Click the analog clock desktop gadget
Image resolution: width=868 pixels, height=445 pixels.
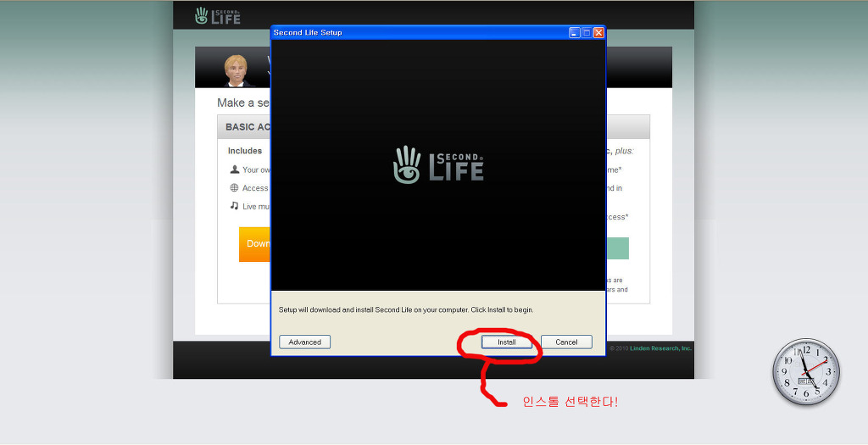point(806,372)
